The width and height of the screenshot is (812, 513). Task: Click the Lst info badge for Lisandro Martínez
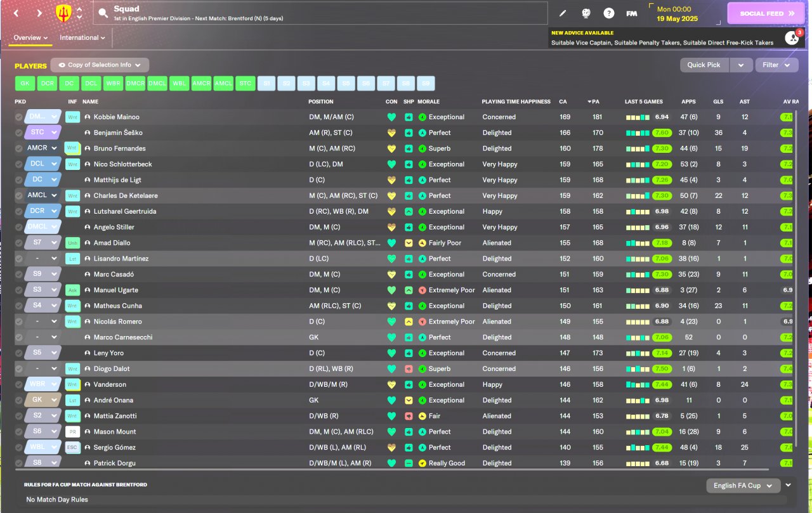[72, 259]
